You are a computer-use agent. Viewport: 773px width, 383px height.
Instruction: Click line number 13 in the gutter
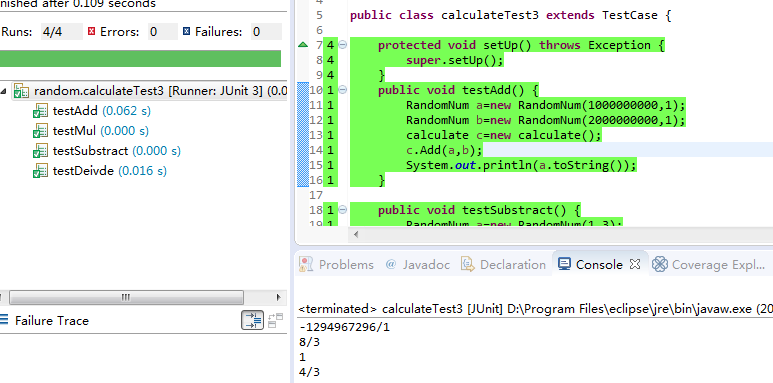tap(316, 135)
